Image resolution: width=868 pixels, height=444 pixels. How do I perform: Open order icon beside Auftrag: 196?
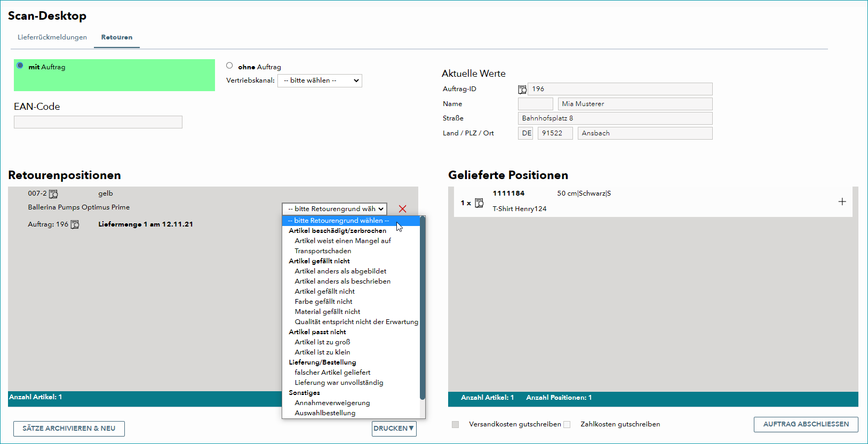[75, 224]
